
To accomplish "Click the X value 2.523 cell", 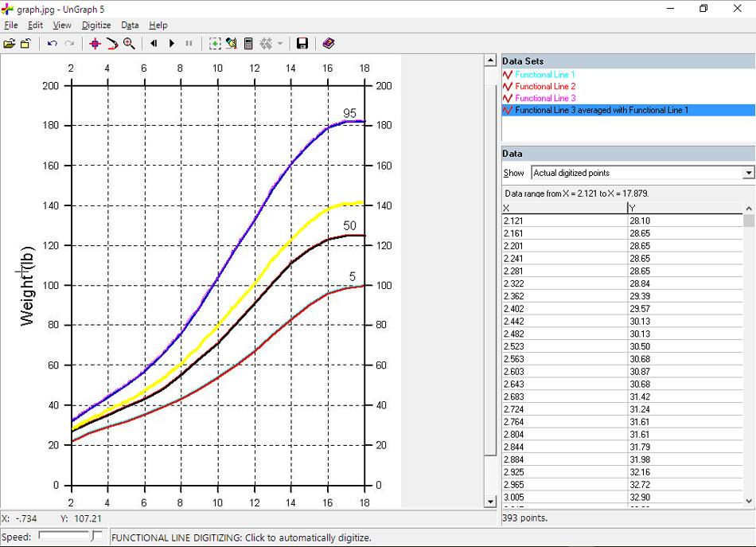I will [x=564, y=346].
